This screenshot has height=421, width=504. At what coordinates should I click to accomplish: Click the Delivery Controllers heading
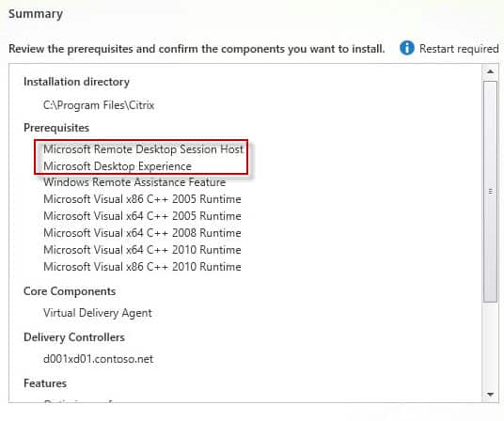(74, 337)
